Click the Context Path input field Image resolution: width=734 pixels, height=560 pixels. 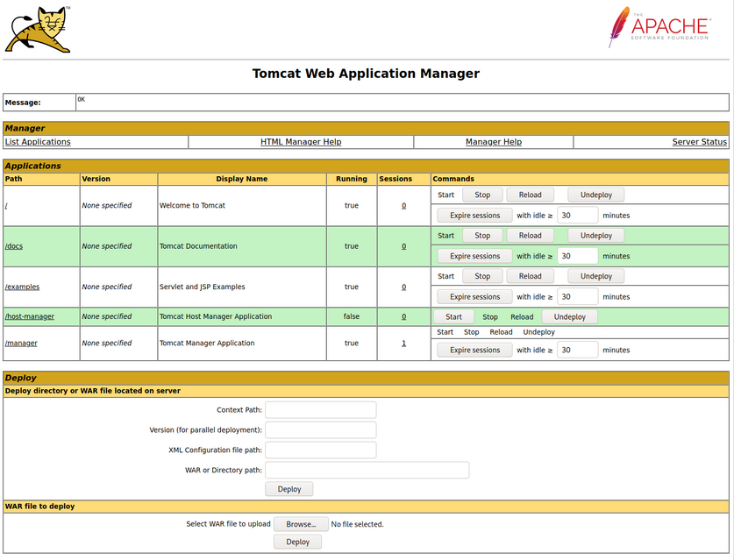click(x=321, y=409)
